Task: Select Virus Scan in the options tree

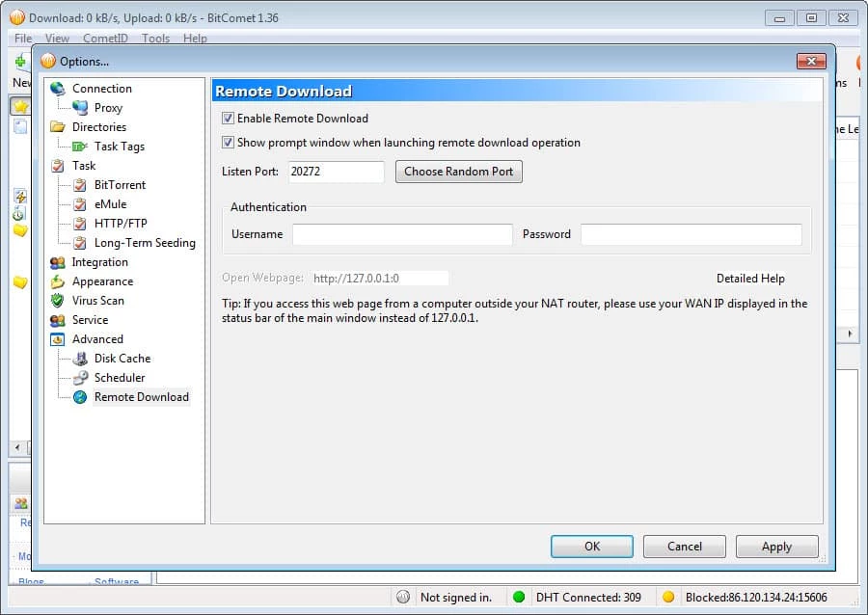Action: pos(98,301)
